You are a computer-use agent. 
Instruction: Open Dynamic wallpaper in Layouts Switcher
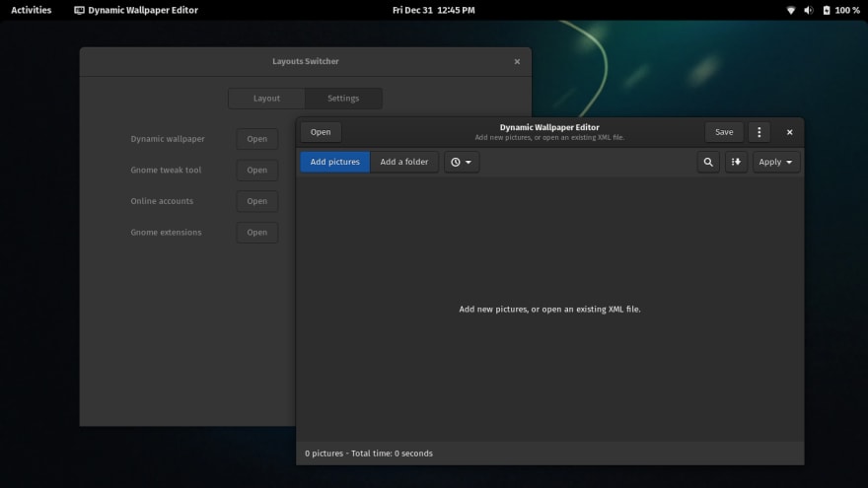tap(256, 139)
